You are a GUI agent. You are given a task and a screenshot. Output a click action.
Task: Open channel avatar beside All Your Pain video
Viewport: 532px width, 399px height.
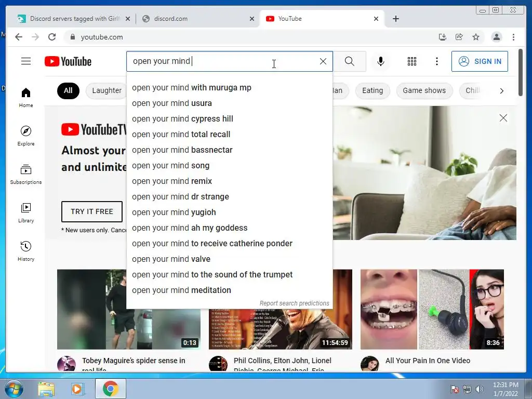click(x=369, y=363)
